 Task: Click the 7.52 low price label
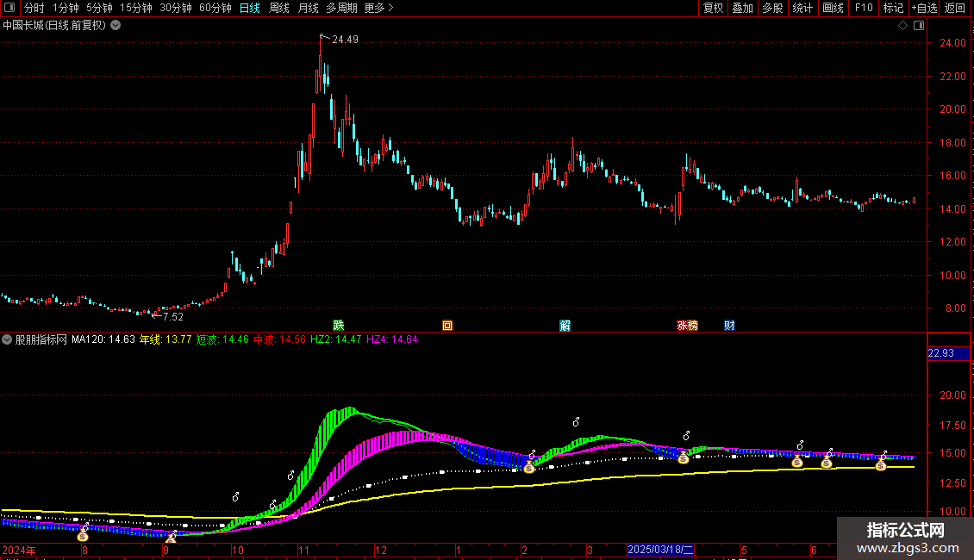pyautogui.click(x=172, y=317)
